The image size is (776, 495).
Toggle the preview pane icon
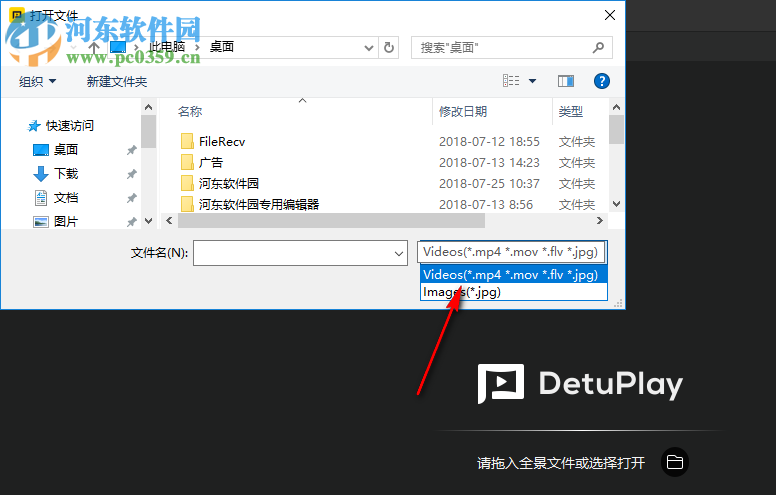[566, 81]
